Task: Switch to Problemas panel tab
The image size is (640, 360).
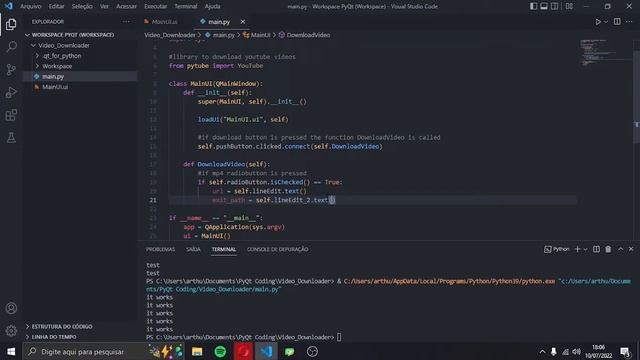Action: pos(160,249)
